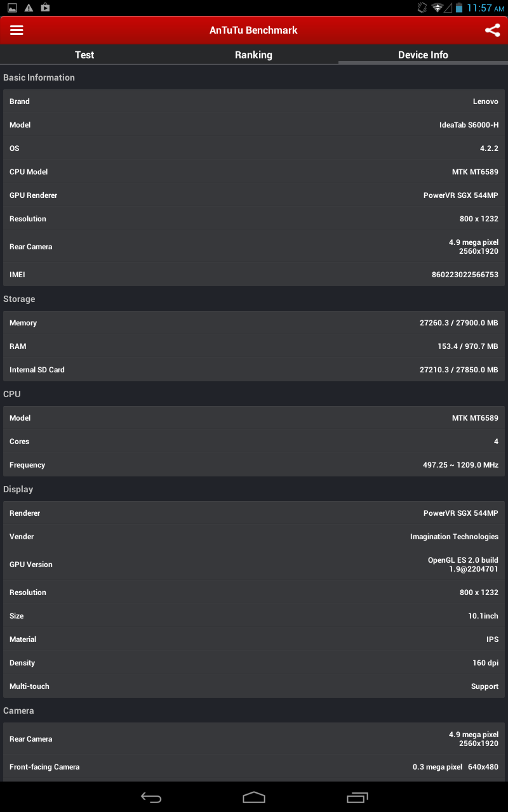Tap the picture notification icon in status bar
This screenshot has width=508, height=812.
(12, 8)
